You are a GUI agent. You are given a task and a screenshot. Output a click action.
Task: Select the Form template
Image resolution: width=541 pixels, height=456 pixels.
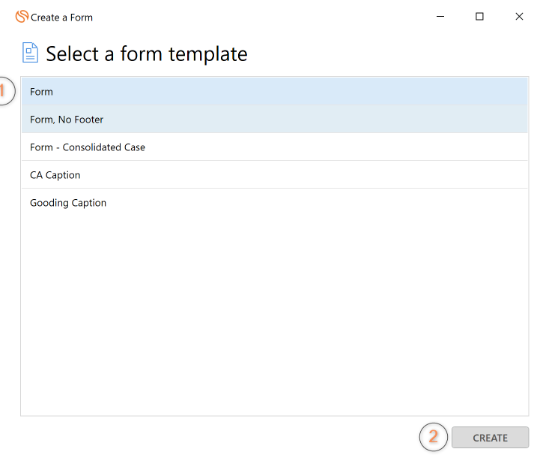[x=275, y=91]
